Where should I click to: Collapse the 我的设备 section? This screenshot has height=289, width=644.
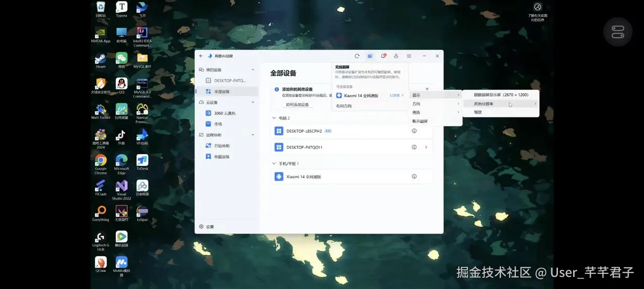tap(253, 70)
